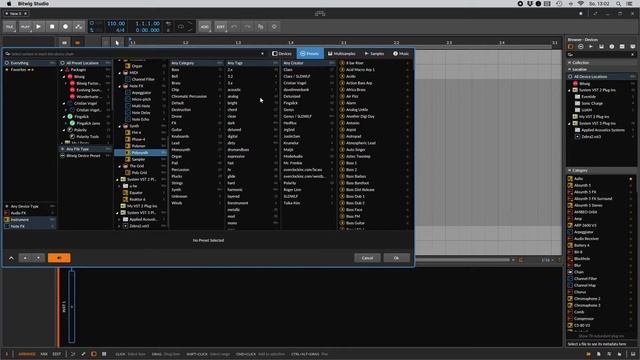640x360 pixels.
Task: Click the transport Record button
Action: coord(65,27)
